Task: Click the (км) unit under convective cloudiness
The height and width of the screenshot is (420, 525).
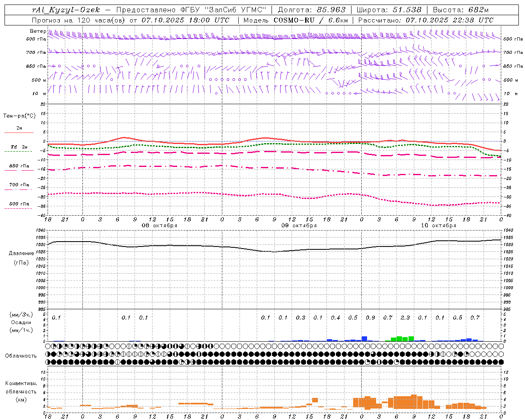Action: click(x=21, y=399)
